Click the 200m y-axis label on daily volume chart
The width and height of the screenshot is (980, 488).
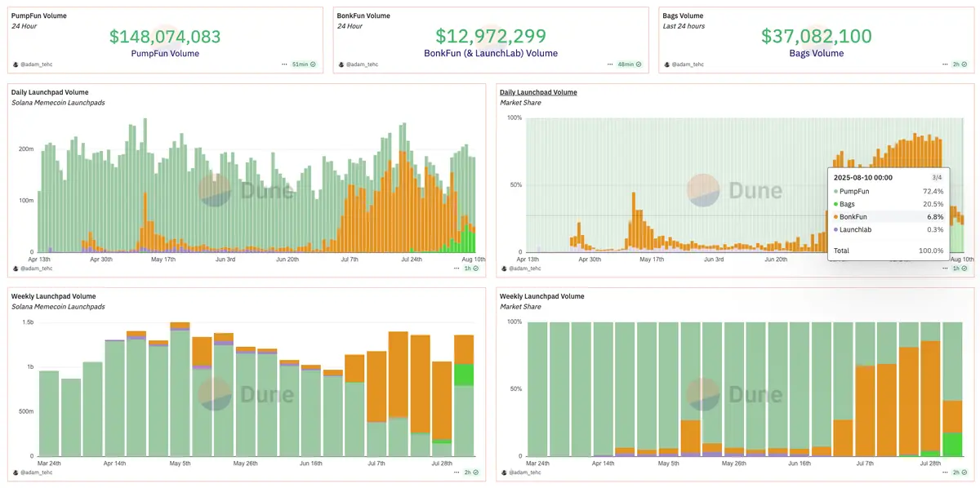(26, 149)
